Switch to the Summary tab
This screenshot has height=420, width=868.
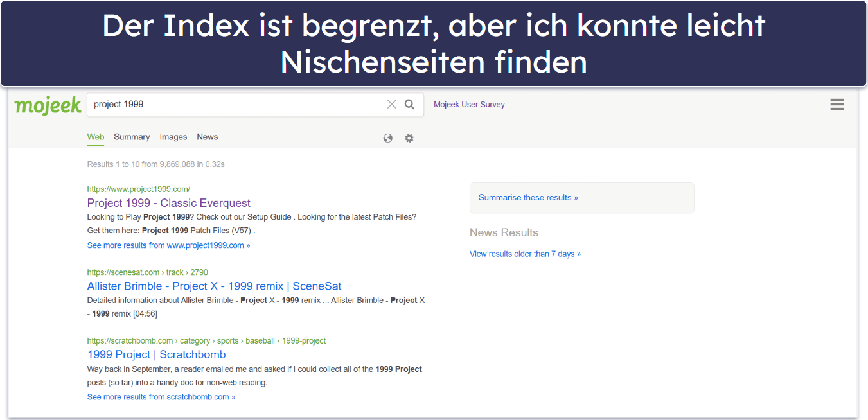[x=132, y=137]
